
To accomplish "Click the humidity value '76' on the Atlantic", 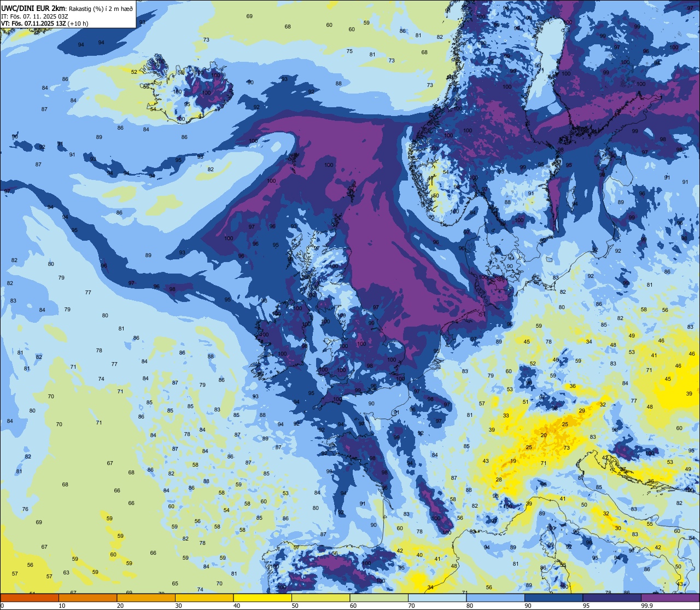I will pyautogui.click(x=25, y=509).
